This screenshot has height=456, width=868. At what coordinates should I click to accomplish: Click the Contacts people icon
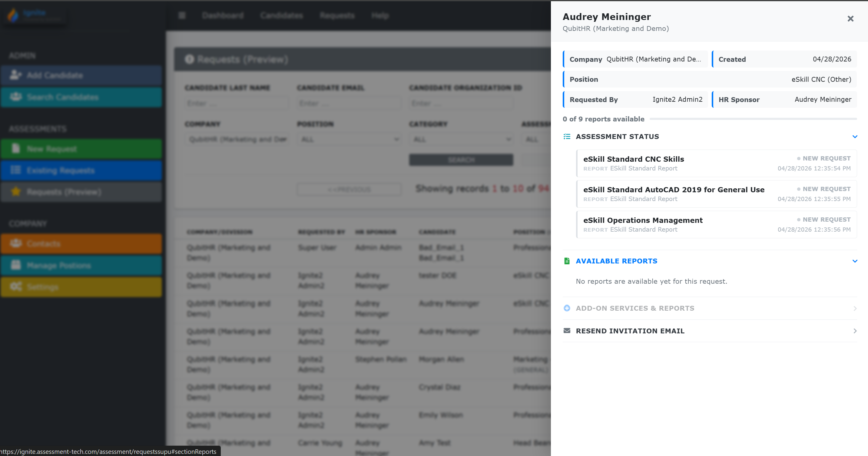click(15, 243)
